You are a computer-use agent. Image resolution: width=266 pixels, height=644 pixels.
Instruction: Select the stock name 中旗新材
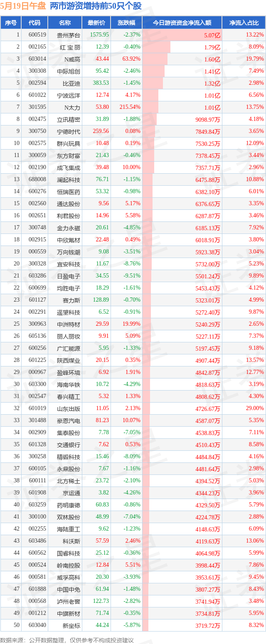[x=69, y=613]
